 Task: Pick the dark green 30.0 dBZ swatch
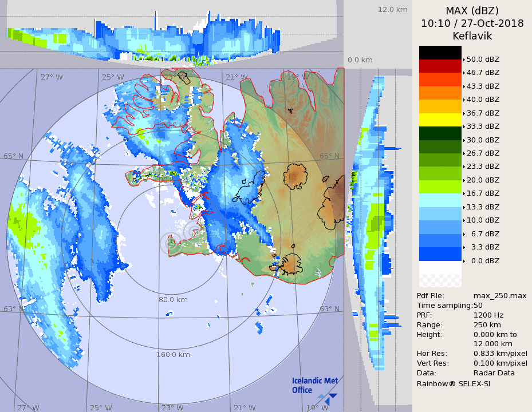440,133
